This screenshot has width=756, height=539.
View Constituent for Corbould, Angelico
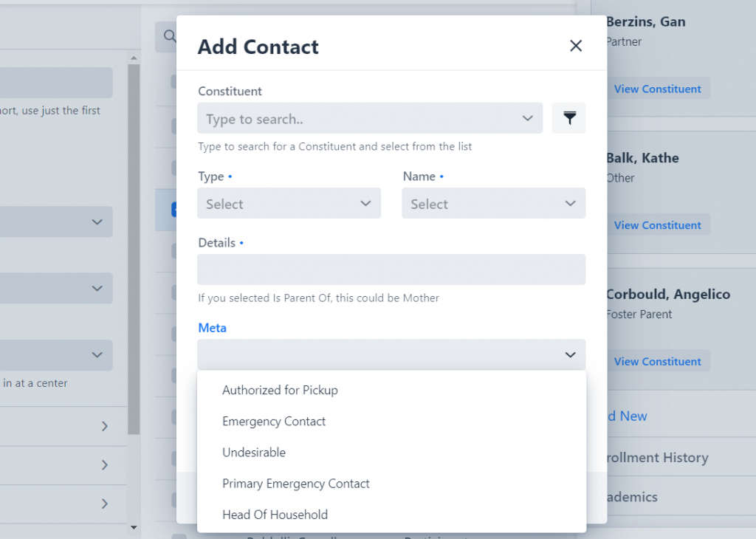click(x=657, y=361)
